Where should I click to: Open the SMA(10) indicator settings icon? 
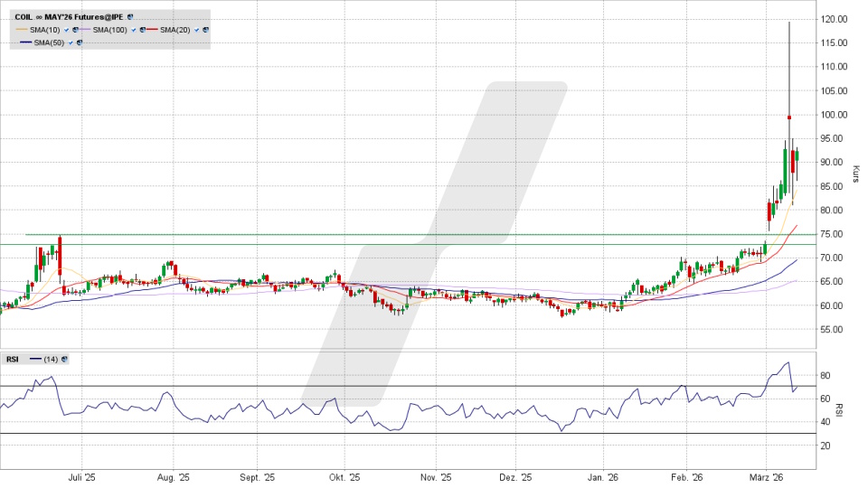[74, 30]
